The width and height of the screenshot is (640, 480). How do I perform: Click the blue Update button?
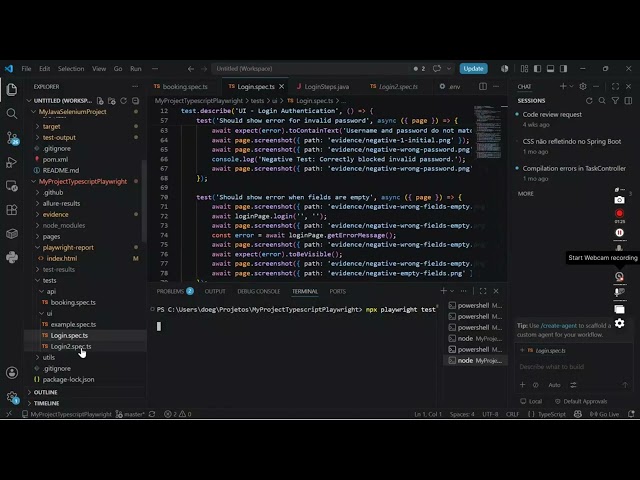point(473,69)
